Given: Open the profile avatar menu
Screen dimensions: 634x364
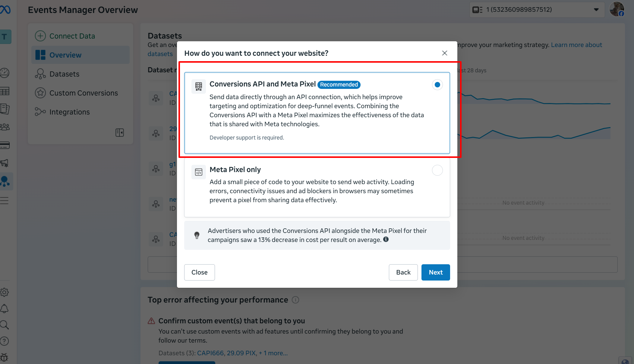Looking at the screenshot, I should click(x=617, y=9).
